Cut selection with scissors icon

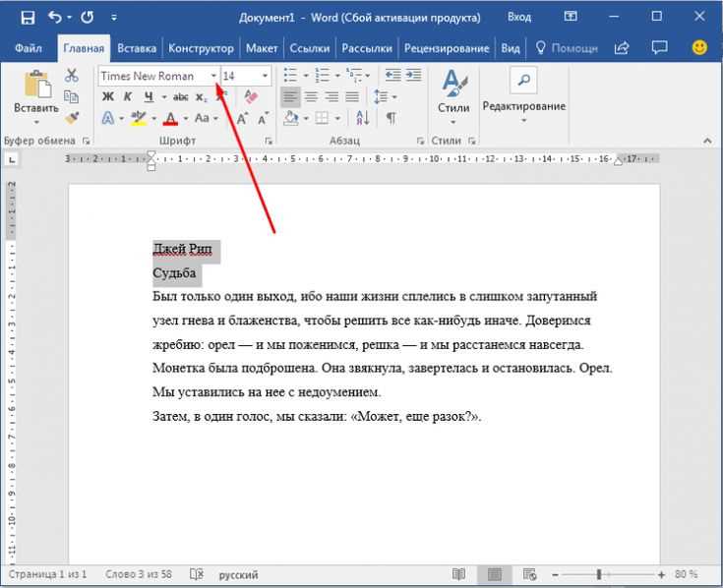72,76
